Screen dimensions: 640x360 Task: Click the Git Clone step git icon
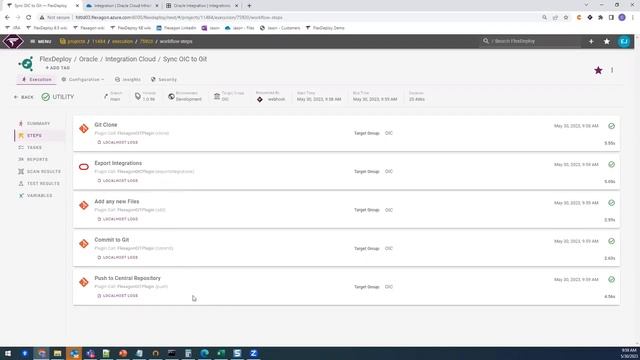pyautogui.click(x=84, y=129)
